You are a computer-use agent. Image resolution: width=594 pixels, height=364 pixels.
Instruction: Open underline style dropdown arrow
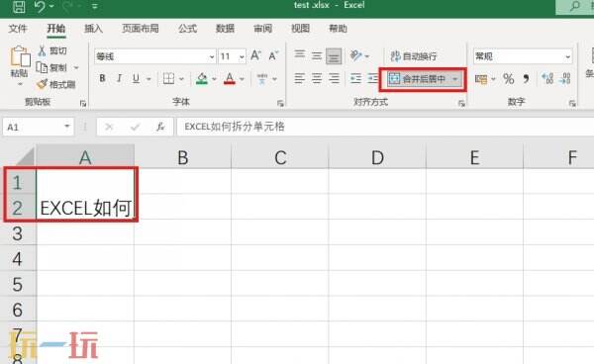tap(148, 79)
